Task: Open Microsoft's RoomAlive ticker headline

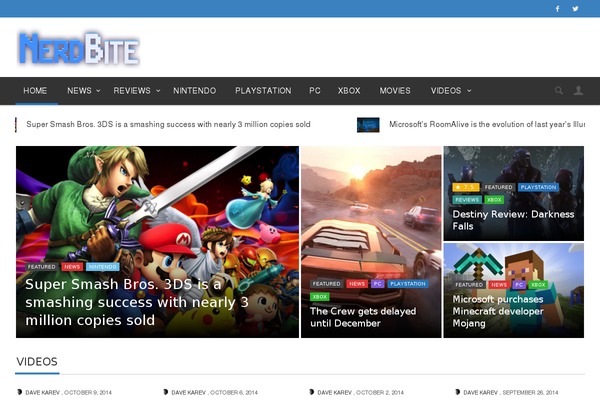Action: pyautogui.click(x=487, y=124)
